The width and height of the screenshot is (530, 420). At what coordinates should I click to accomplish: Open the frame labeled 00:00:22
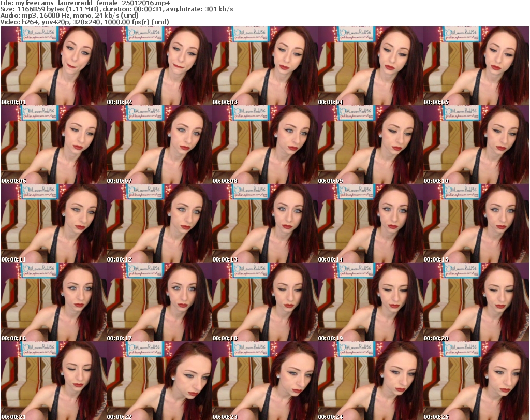[159, 381]
